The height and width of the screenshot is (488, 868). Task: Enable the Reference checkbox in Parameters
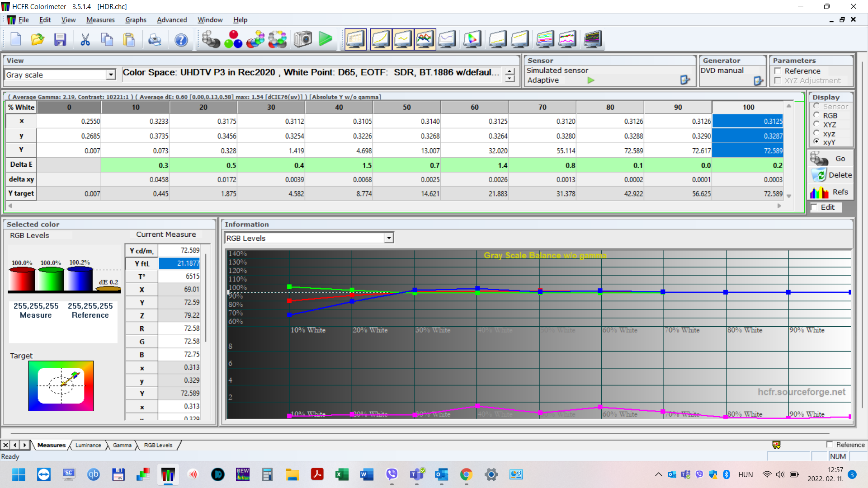click(x=778, y=71)
